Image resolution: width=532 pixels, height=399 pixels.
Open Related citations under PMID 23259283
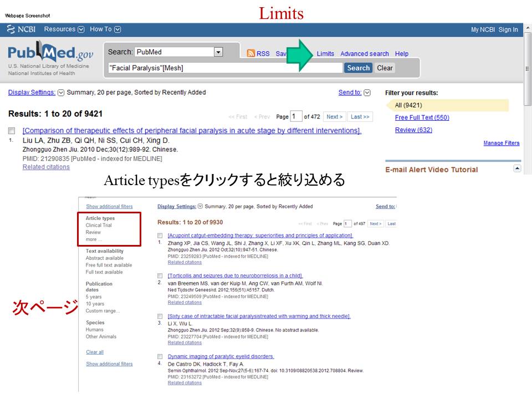[185, 262]
